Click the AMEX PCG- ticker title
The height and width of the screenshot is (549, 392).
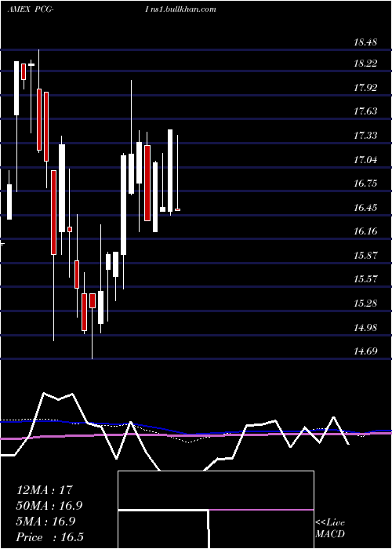[31, 9]
